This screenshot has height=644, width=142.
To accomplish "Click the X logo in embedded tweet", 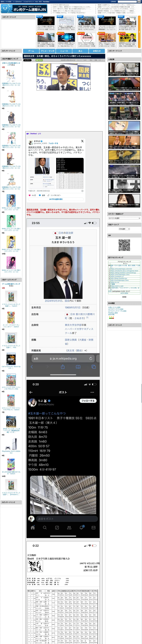I will [82, 141].
